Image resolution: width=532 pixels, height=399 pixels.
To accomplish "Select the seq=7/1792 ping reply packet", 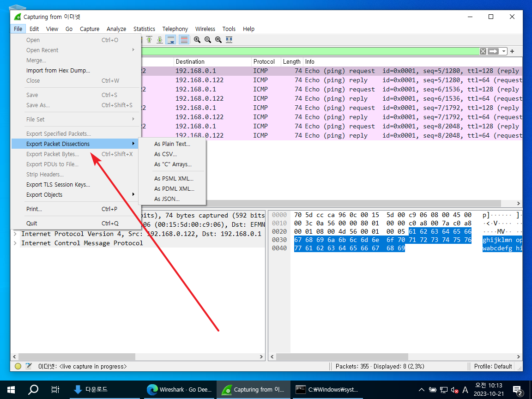I will 332,117.
